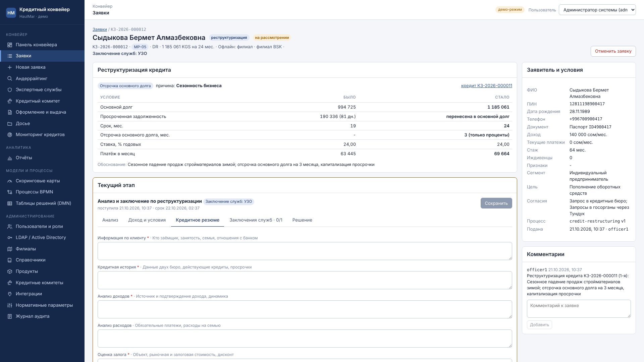
Task: Open the Панель конвейера dashboard icon
Action: tap(10, 45)
